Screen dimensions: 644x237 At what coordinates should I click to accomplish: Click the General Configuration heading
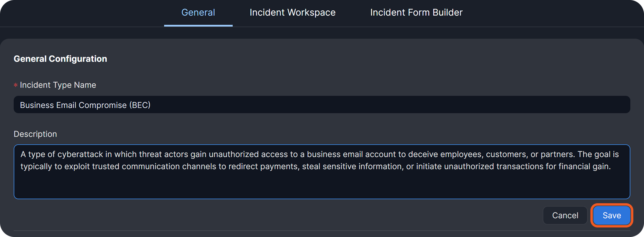pyautogui.click(x=60, y=59)
